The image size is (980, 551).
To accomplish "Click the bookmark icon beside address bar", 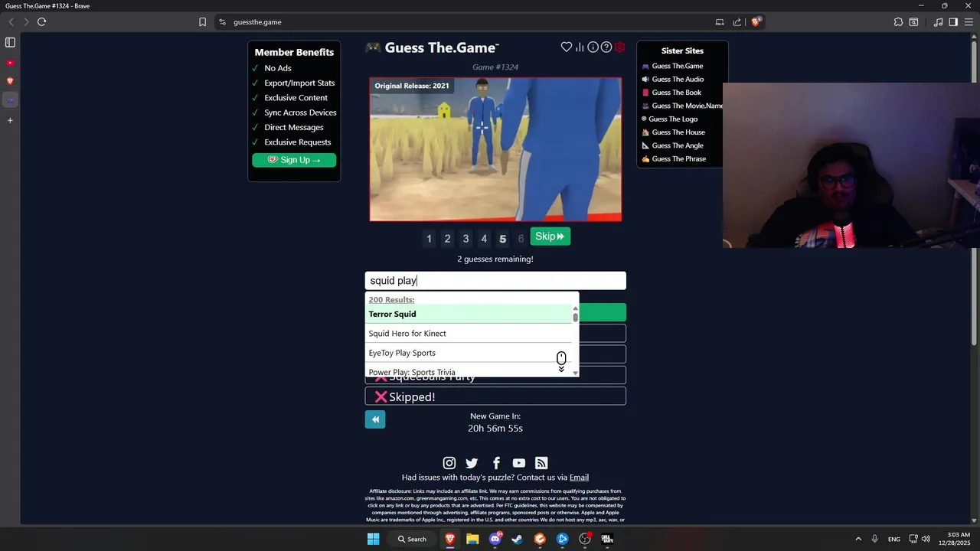I will [x=202, y=22].
